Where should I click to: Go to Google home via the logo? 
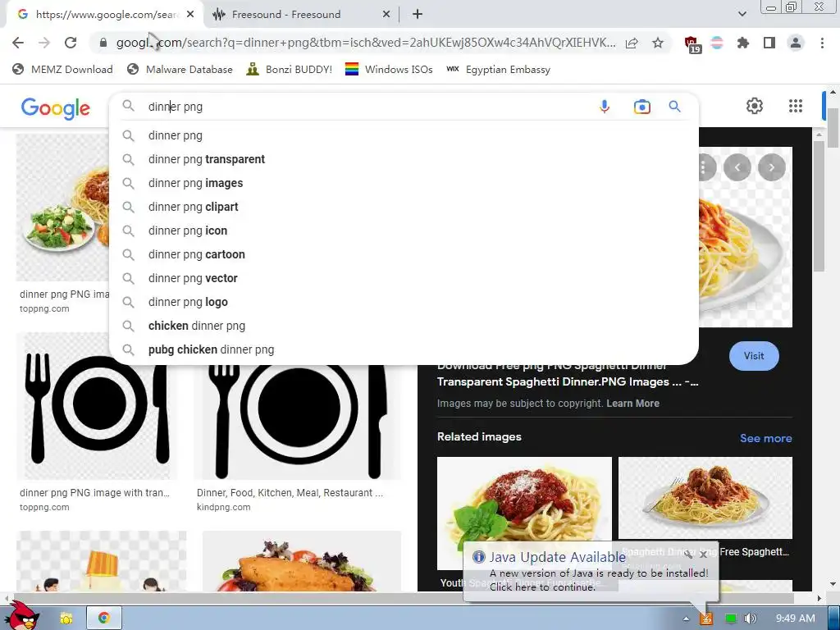coord(56,108)
